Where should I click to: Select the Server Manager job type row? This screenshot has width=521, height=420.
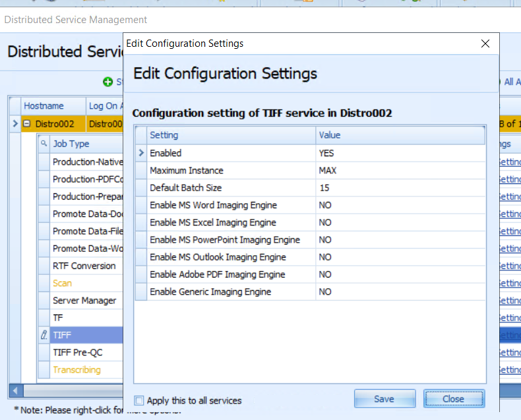pos(86,301)
